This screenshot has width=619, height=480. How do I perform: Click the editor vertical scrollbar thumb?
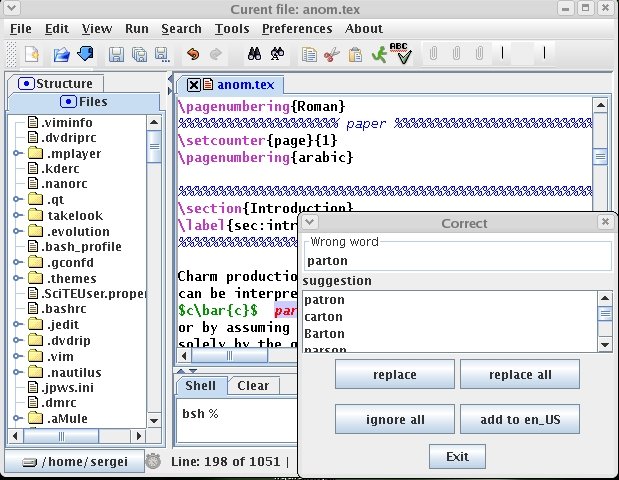pos(600,157)
